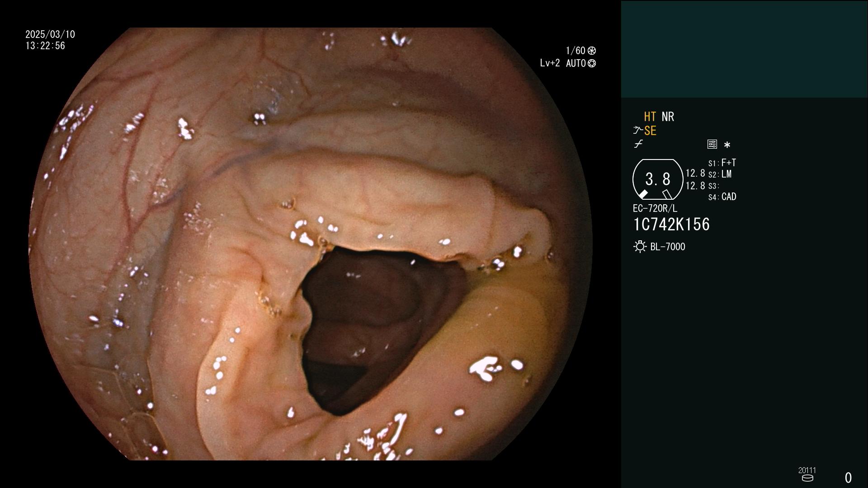Viewport: 868px width, 488px height.
Task: Click the hollow channel marker in scope diagram
Action: point(667,194)
